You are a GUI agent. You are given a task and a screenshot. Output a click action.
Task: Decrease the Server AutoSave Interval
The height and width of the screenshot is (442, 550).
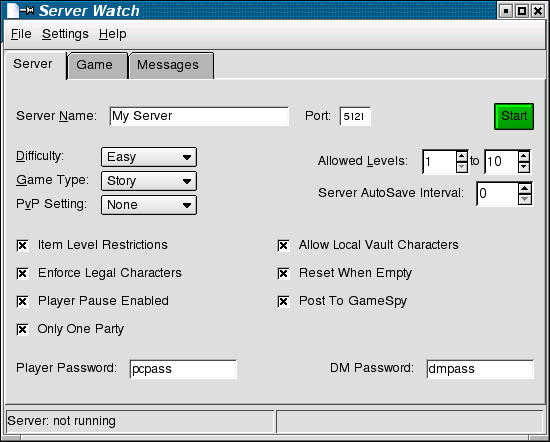pyautogui.click(x=525, y=199)
